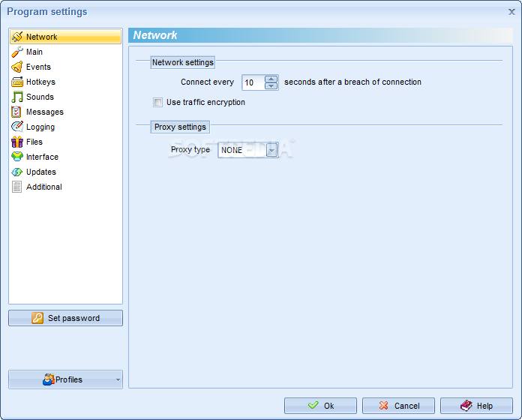Click the Additional document icon
This screenshot has height=420, width=522.
16,187
